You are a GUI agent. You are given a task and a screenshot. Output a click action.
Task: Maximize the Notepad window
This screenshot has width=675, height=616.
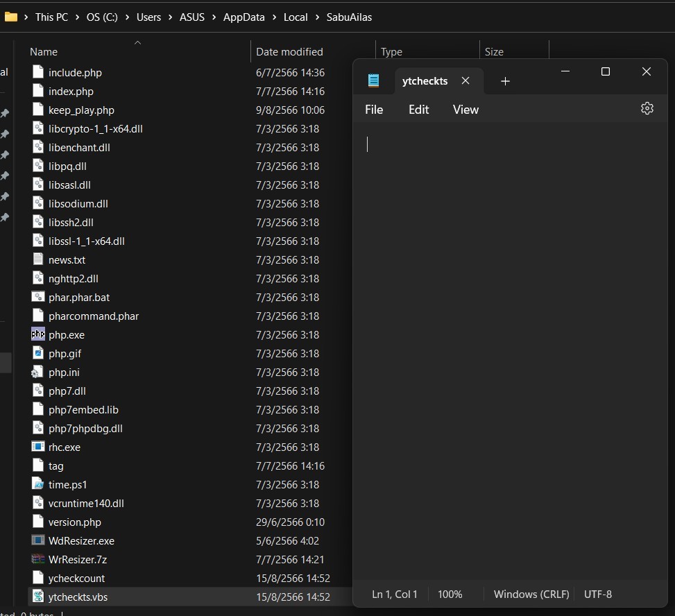(x=605, y=71)
